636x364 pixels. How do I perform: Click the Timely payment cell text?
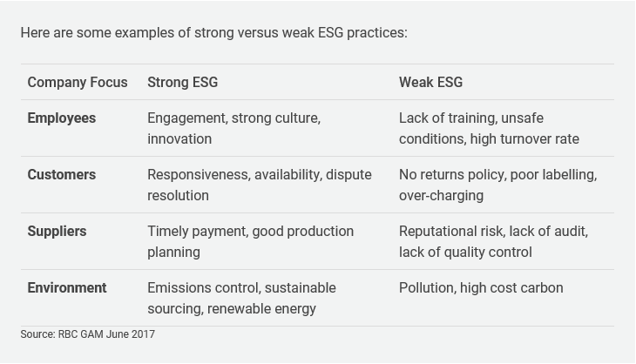250,232
